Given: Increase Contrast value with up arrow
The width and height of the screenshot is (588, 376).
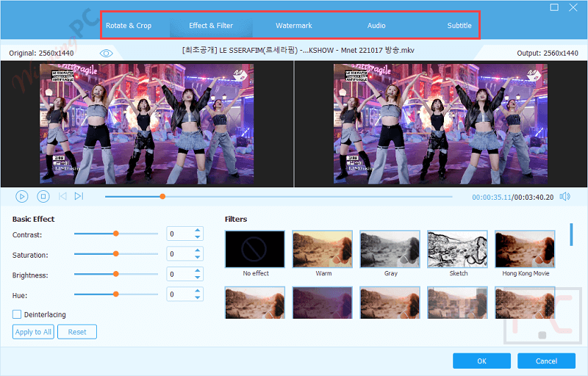Looking at the screenshot, I should tap(198, 230).
